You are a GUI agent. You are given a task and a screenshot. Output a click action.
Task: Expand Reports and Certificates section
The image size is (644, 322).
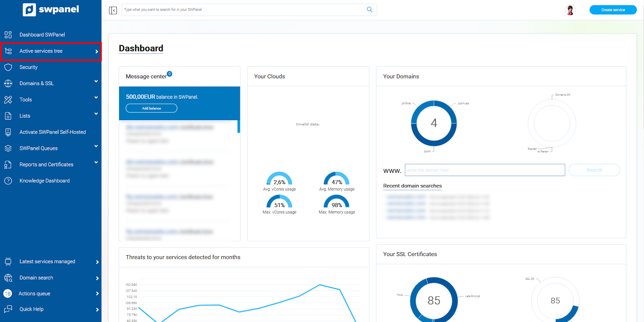pyautogui.click(x=96, y=162)
